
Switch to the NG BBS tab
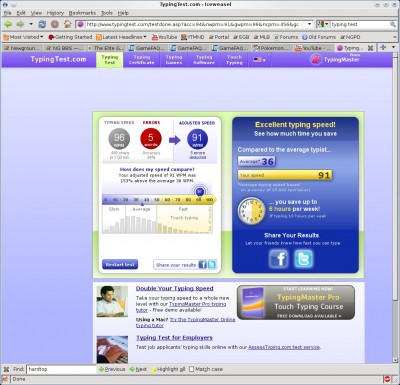click(x=64, y=48)
